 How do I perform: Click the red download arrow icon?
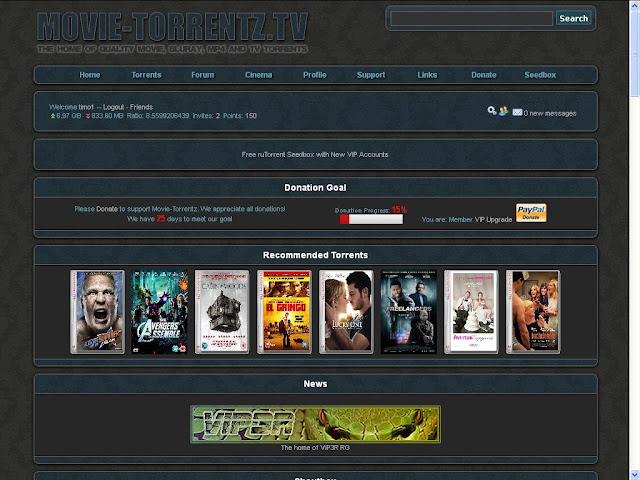(88, 116)
